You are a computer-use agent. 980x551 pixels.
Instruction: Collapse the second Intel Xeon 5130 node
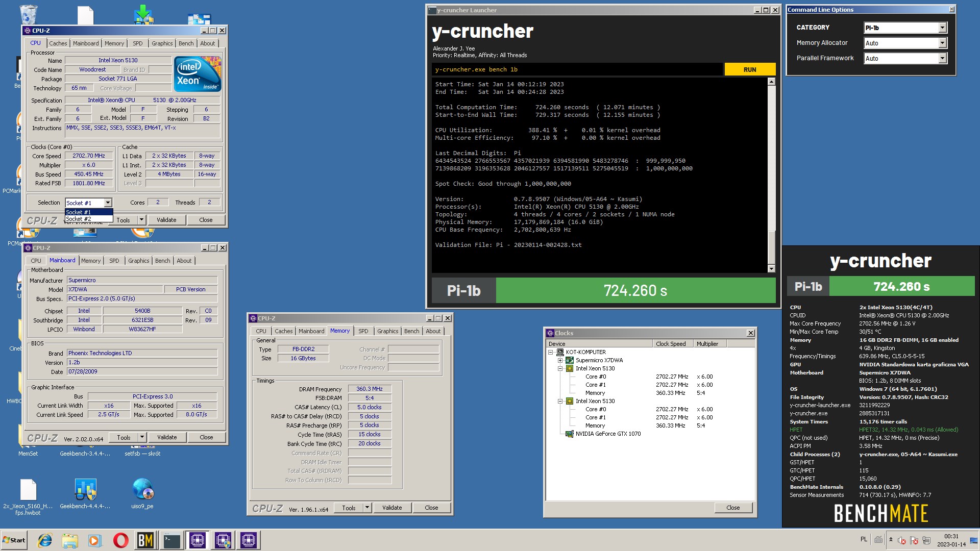[560, 401]
